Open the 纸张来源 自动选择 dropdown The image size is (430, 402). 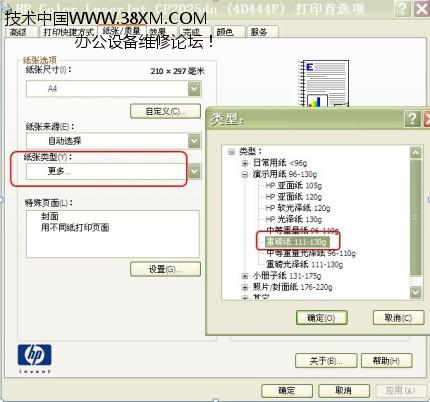(113, 141)
